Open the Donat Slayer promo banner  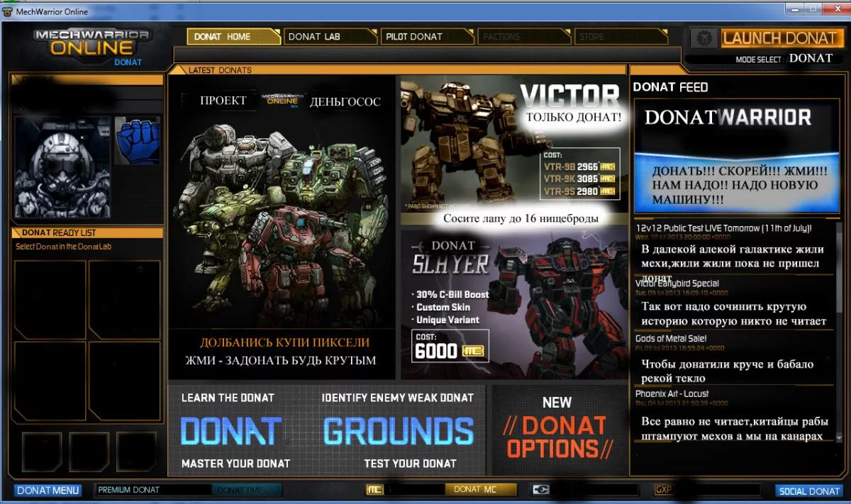[513, 304]
